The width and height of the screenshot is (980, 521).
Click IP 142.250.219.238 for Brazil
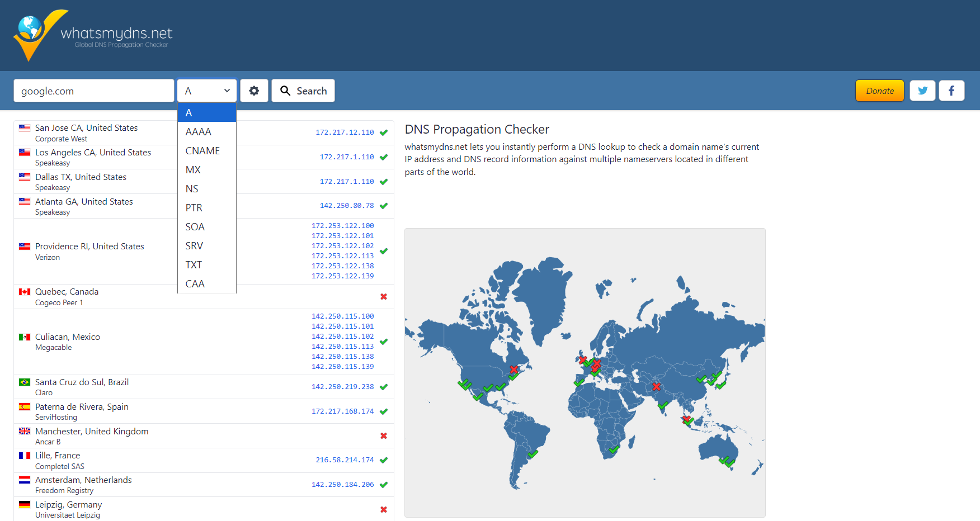343,387
